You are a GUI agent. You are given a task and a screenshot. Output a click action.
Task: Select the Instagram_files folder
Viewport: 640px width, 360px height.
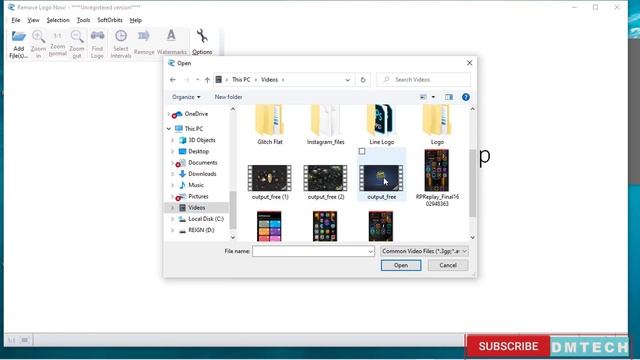coord(325,125)
